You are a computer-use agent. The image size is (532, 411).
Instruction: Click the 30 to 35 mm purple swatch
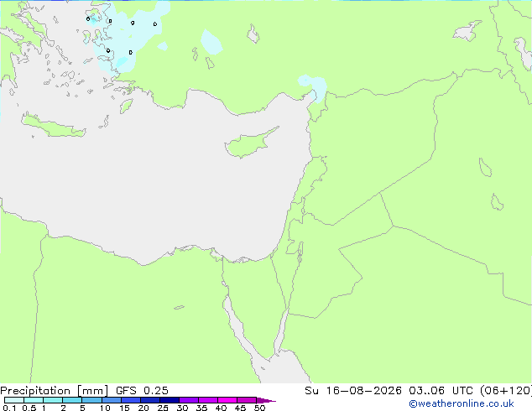[x=189, y=400]
